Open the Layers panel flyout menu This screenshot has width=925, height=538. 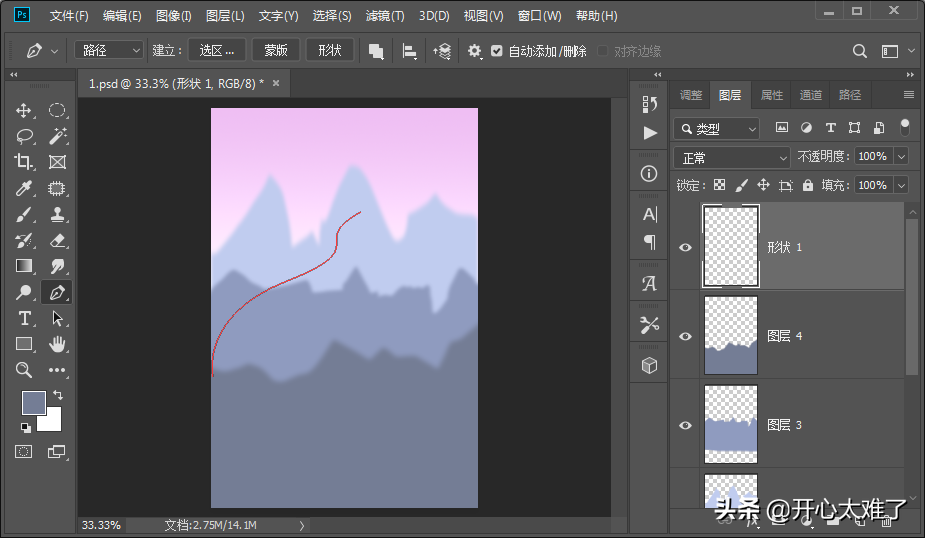coord(908,94)
